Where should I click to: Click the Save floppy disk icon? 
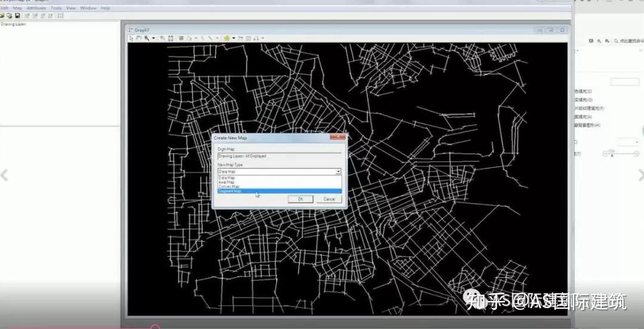[17, 15]
